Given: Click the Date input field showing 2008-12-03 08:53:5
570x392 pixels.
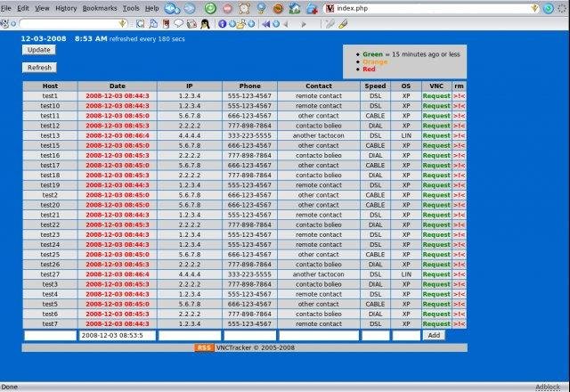Looking at the screenshot, I should [x=117, y=335].
